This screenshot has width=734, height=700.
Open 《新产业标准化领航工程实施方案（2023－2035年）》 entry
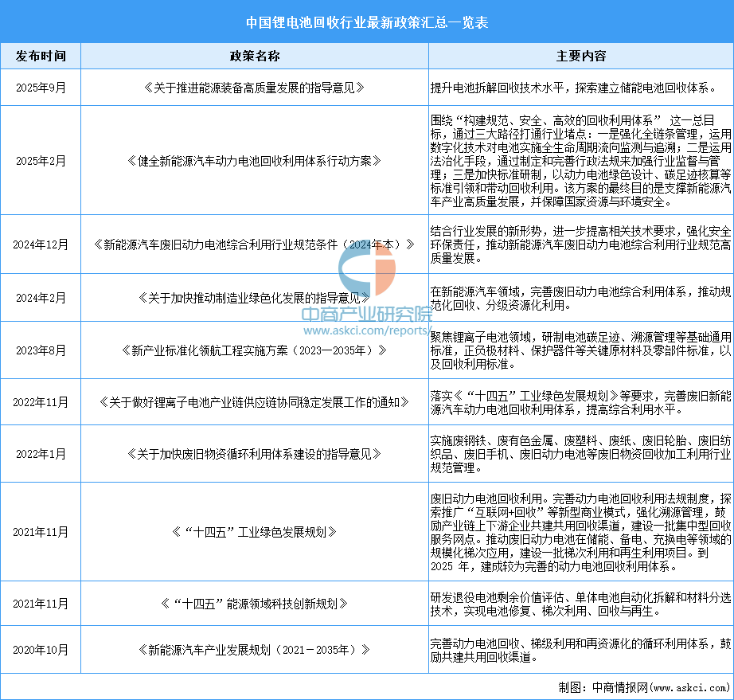[255, 350]
